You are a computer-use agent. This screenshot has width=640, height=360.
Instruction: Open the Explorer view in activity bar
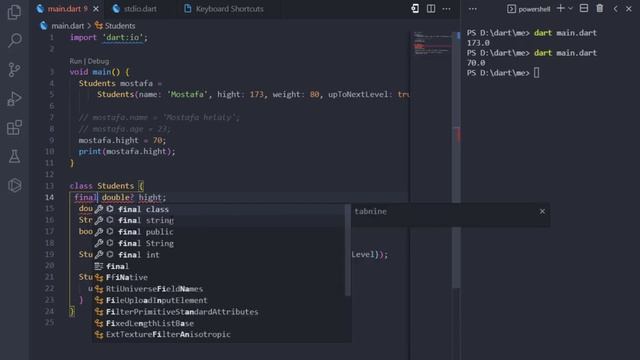[x=14, y=12]
